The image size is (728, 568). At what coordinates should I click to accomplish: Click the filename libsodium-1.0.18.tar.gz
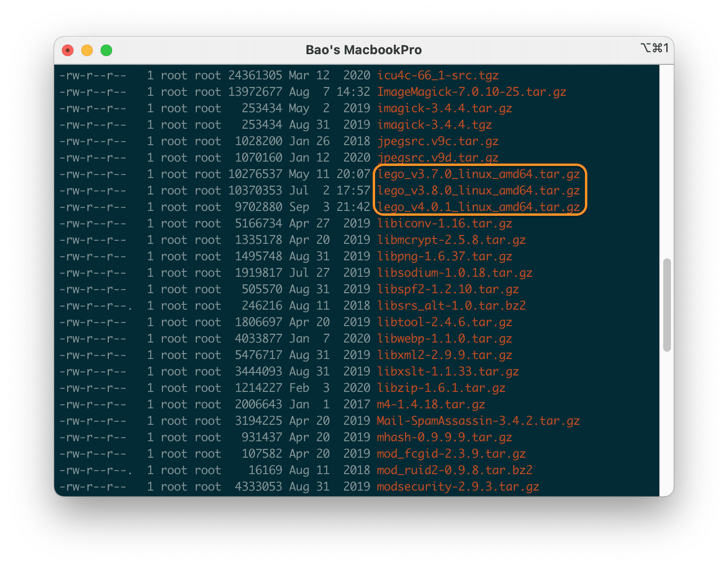(x=454, y=273)
